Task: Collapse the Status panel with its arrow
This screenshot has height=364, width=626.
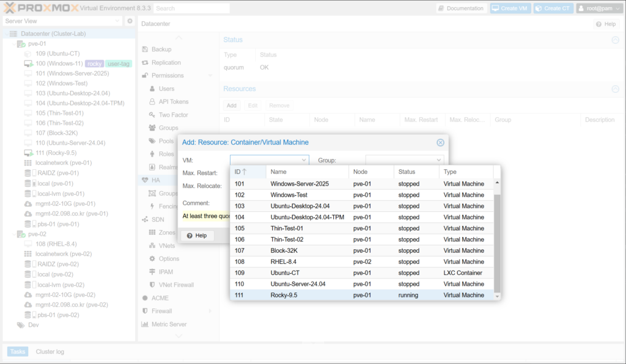Action: click(615, 40)
